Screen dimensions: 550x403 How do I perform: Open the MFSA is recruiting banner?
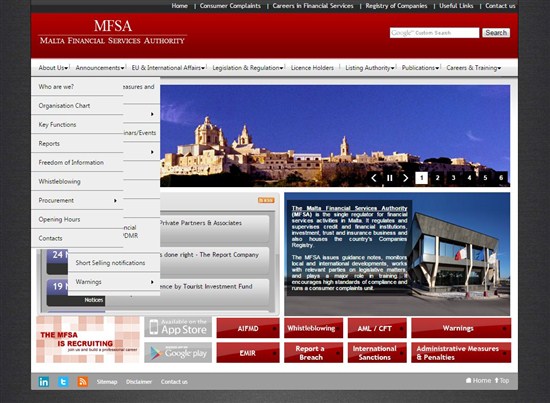click(88, 340)
